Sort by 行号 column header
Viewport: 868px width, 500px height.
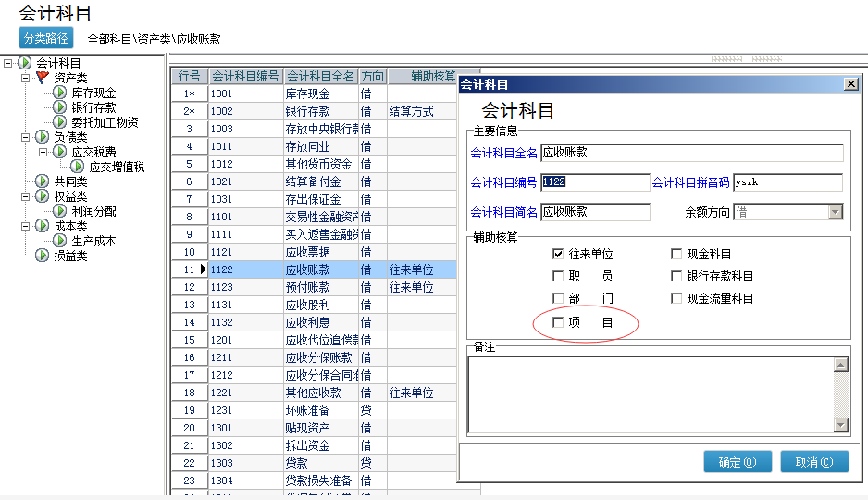pyautogui.click(x=190, y=76)
